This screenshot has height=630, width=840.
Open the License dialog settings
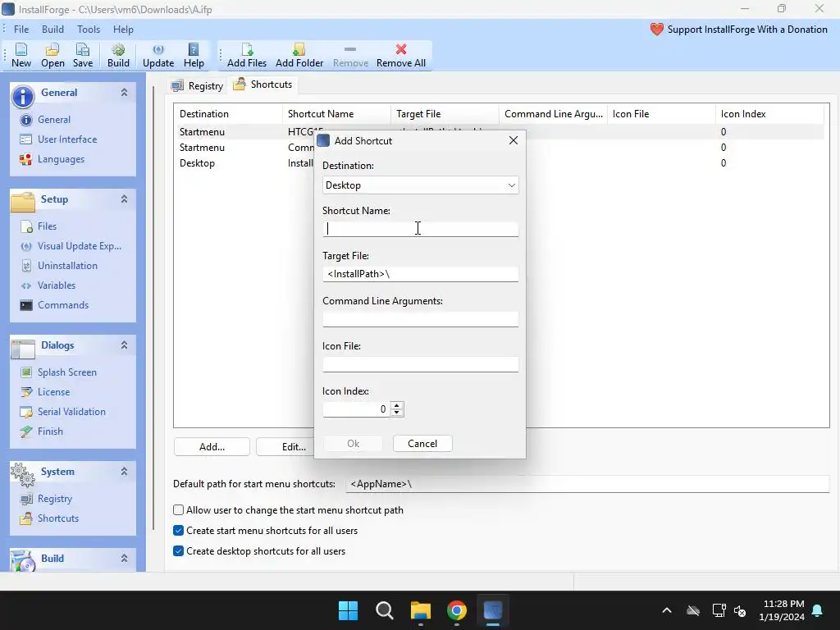53,392
